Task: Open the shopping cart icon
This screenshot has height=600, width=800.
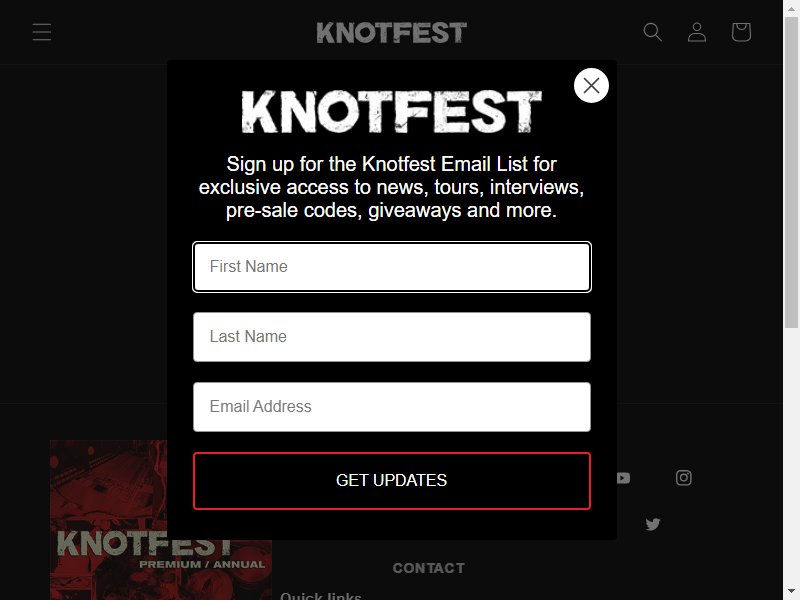Action: (741, 32)
